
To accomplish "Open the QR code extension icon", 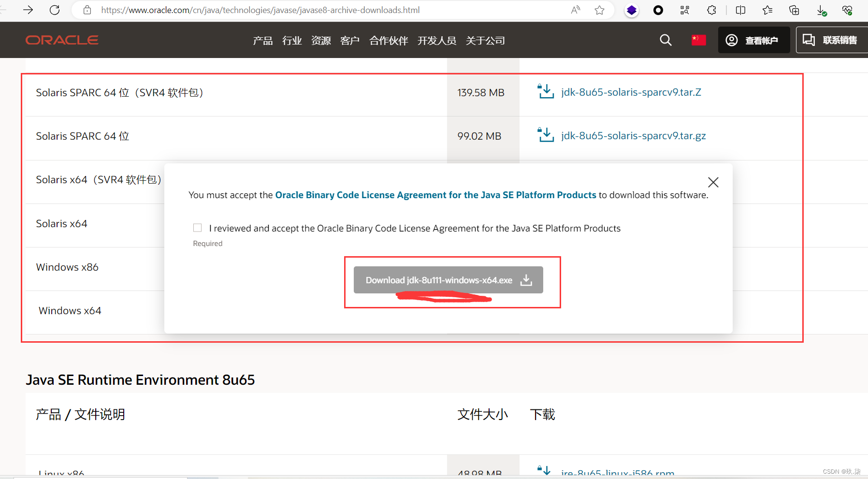I will (x=684, y=10).
